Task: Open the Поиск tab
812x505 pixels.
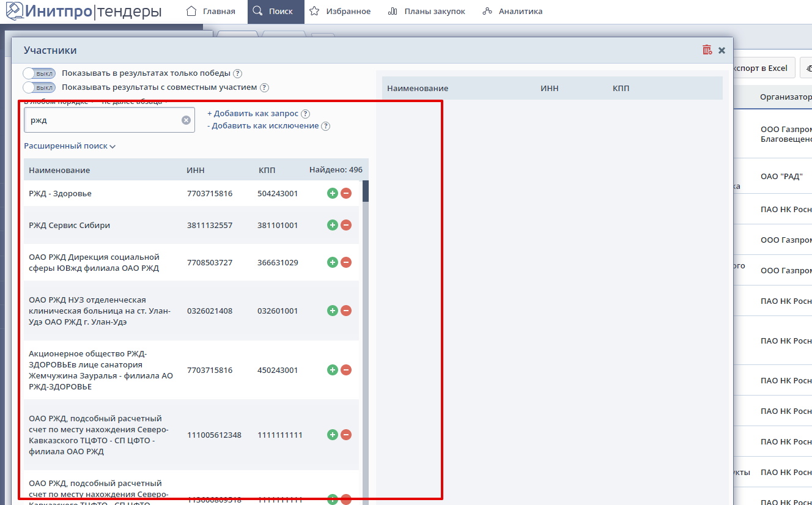Action: coord(276,12)
